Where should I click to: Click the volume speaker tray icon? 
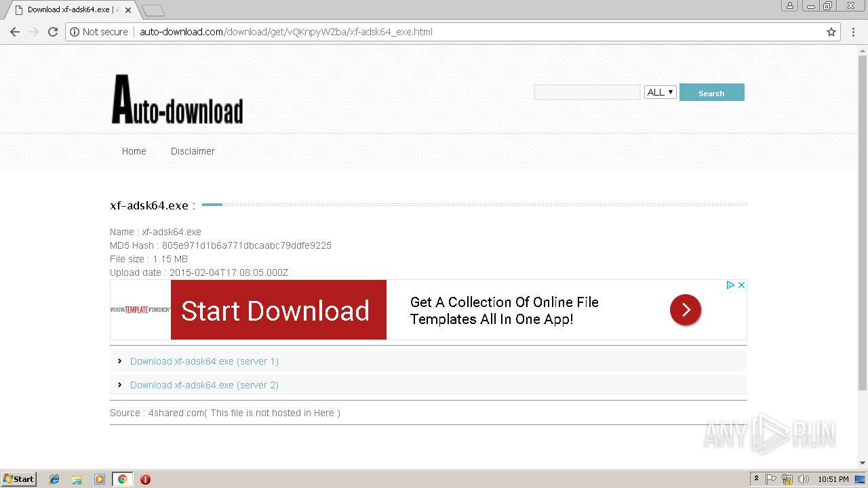point(804,479)
